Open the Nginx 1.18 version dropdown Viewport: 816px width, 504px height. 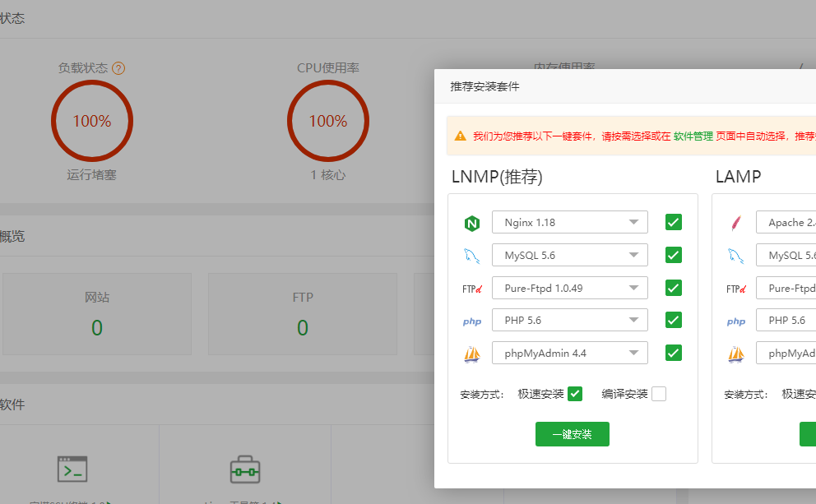point(570,222)
